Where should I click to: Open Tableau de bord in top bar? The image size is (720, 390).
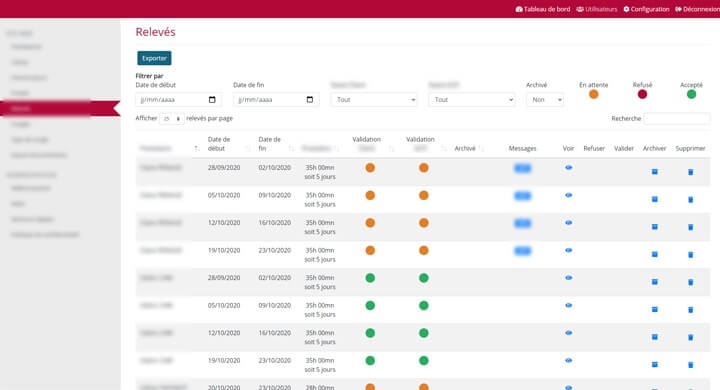pos(543,9)
